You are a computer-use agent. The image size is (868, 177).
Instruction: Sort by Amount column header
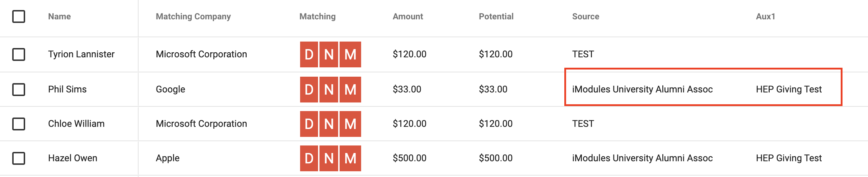408,16
